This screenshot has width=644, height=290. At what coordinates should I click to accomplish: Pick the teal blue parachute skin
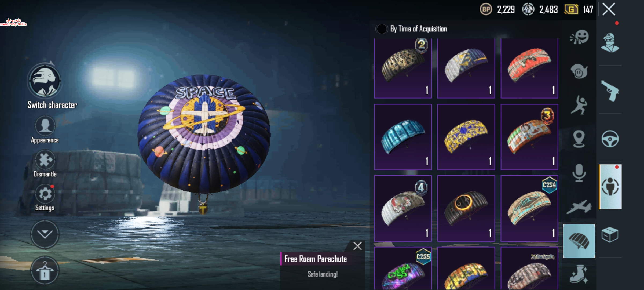(x=403, y=137)
